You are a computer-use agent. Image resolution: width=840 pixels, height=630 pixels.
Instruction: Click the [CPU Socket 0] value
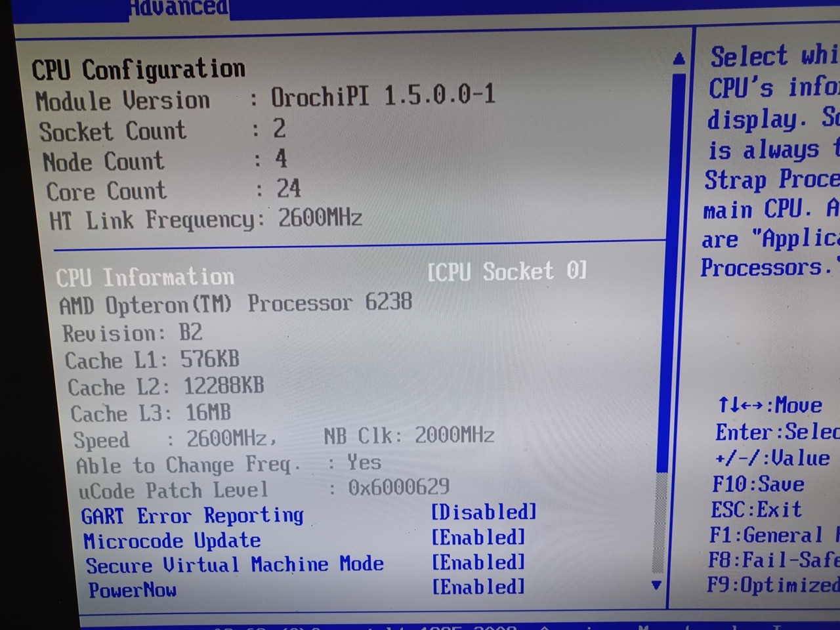(x=507, y=271)
